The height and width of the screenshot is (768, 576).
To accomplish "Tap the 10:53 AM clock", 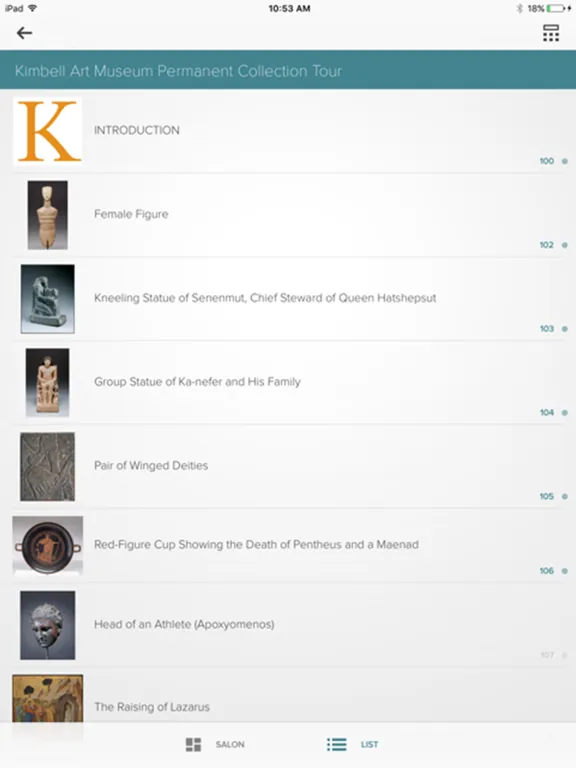I will [289, 8].
